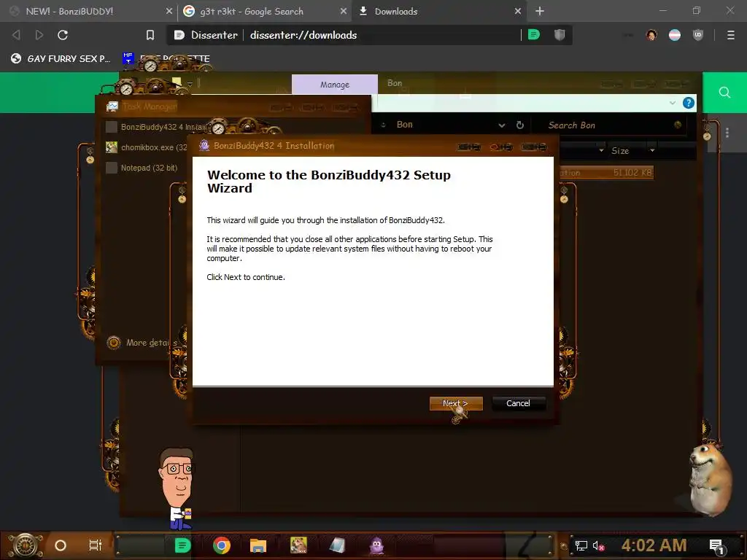Viewport: 747px width, 560px height.
Task: Open the browser hamburger menu
Action: 730,35
